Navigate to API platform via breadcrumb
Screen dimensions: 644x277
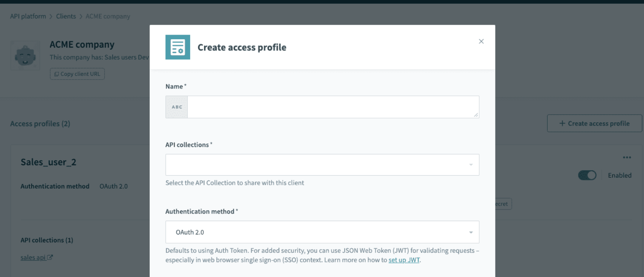tap(28, 16)
